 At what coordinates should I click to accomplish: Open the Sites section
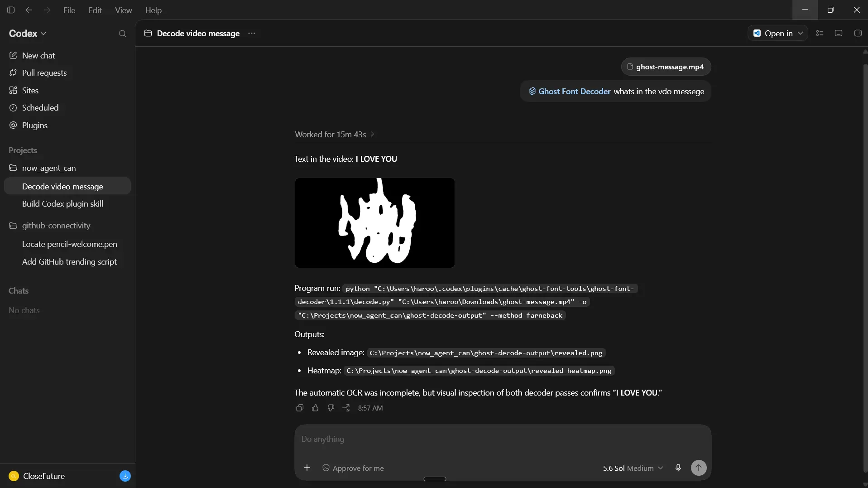click(x=67, y=90)
